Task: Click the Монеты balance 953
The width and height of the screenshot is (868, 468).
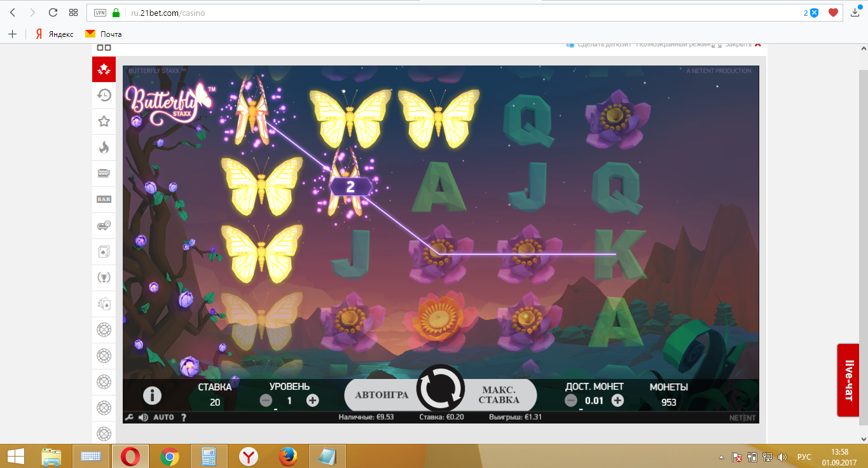Action: pyautogui.click(x=669, y=402)
